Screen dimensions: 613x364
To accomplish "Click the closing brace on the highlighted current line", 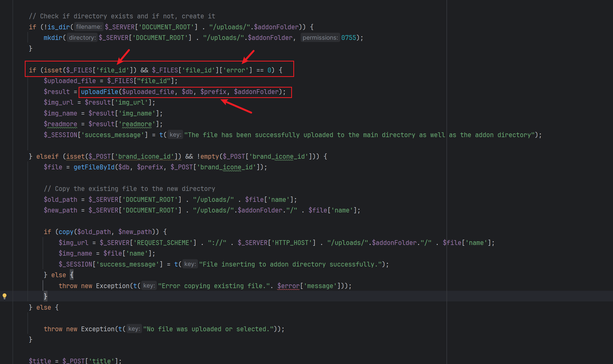I will tap(46, 296).
